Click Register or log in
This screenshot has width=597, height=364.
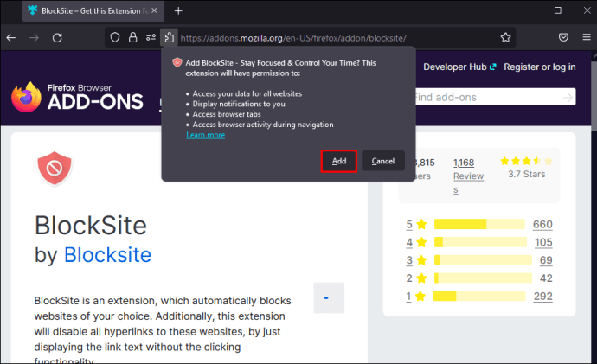(x=540, y=67)
